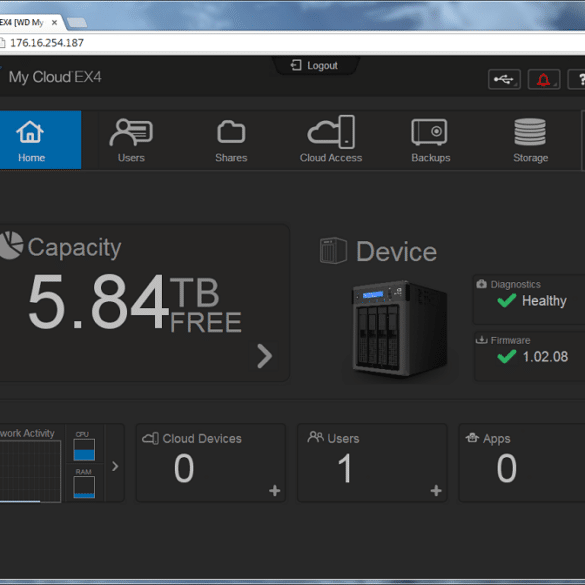Open Diagnostics Healthy status

(529, 300)
